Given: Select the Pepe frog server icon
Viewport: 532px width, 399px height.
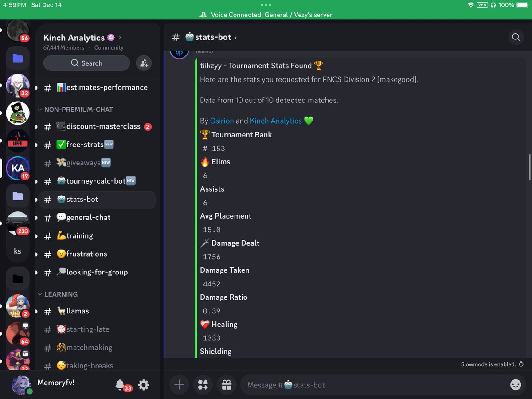Looking at the screenshot, I should (18, 113).
